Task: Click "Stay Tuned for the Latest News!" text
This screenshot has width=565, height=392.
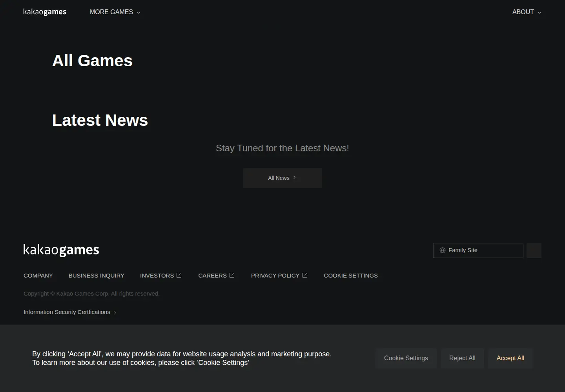Action: point(282,148)
